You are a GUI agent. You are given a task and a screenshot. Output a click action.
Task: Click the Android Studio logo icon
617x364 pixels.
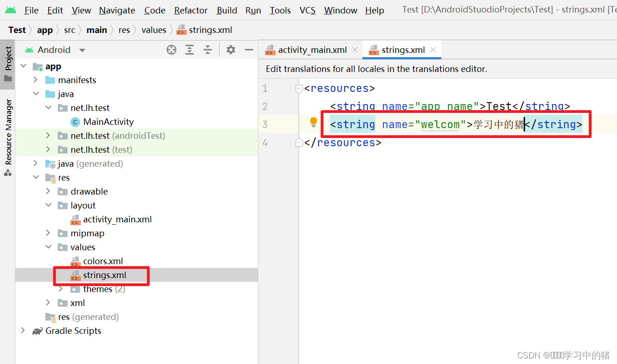coord(10,10)
